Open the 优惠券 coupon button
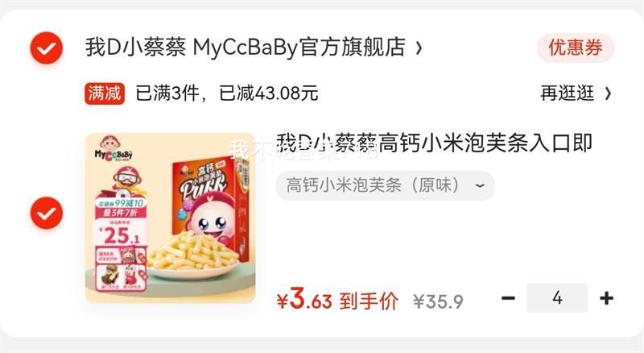The height and width of the screenshot is (353, 644). pos(576,48)
